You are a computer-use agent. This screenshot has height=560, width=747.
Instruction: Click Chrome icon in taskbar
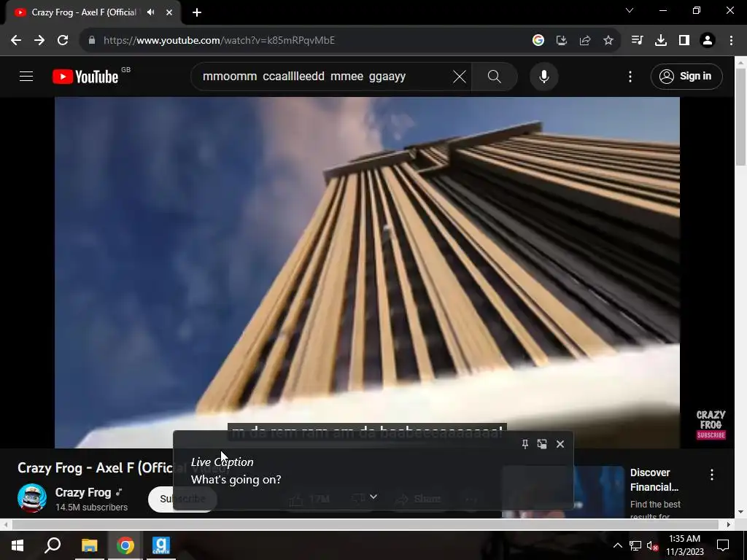pos(125,545)
